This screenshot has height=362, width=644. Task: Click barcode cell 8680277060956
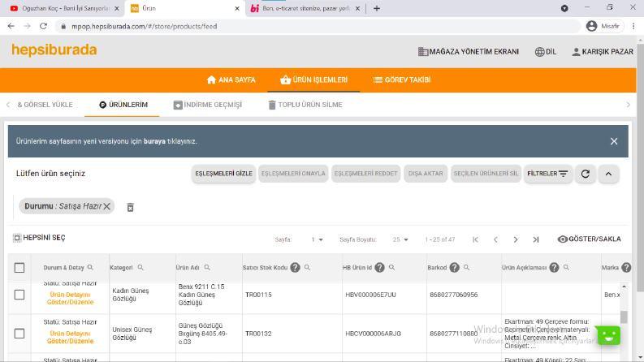coord(454,295)
